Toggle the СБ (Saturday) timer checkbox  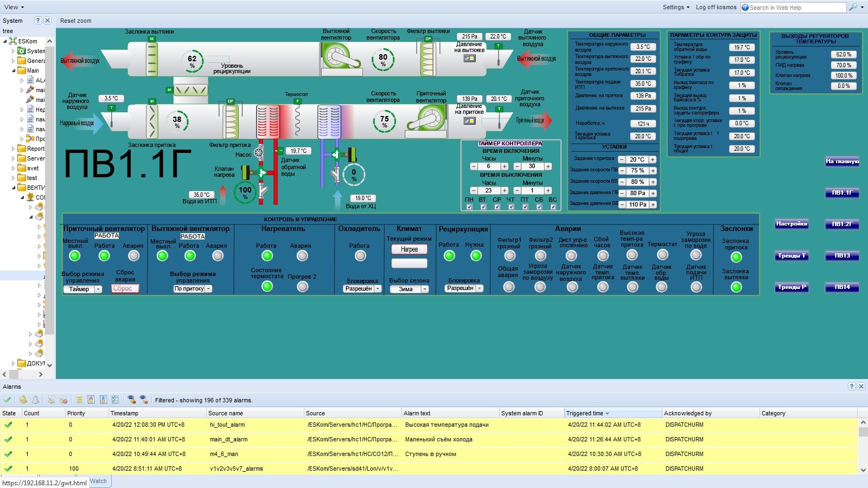[539, 207]
